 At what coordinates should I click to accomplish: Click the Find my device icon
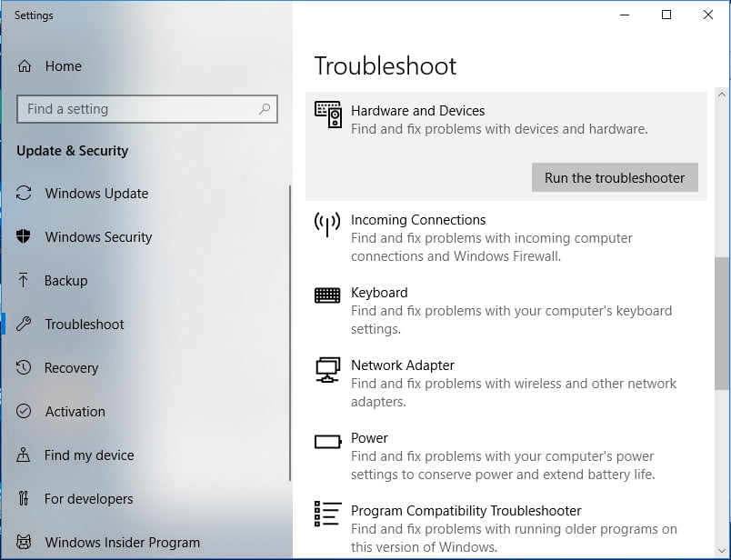pos(25,455)
